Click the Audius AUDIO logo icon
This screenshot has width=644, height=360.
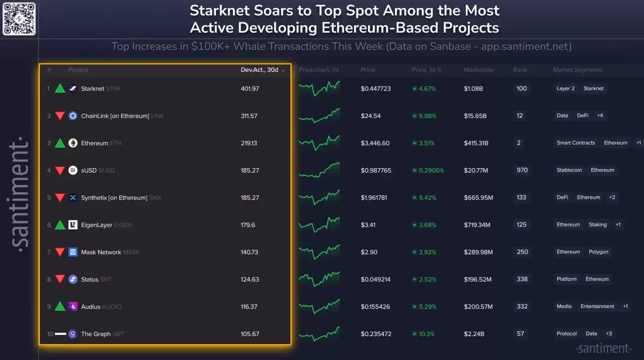click(73, 306)
